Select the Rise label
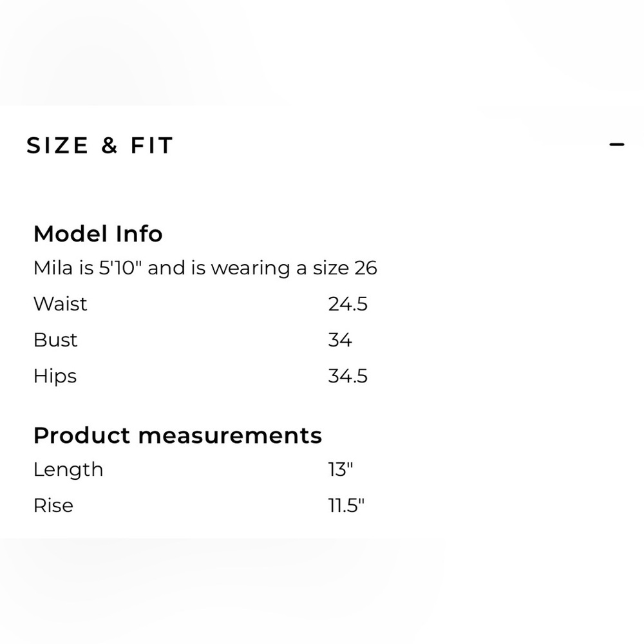The height and width of the screenshot is (644, 644). [53, 506]
